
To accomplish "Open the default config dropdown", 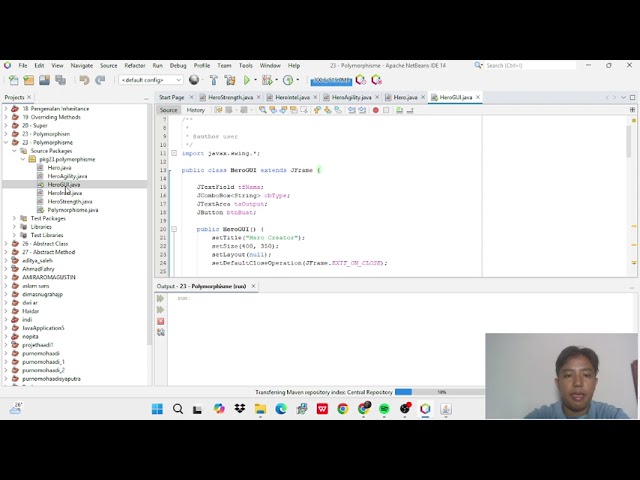I will click(x=151, y=80).
